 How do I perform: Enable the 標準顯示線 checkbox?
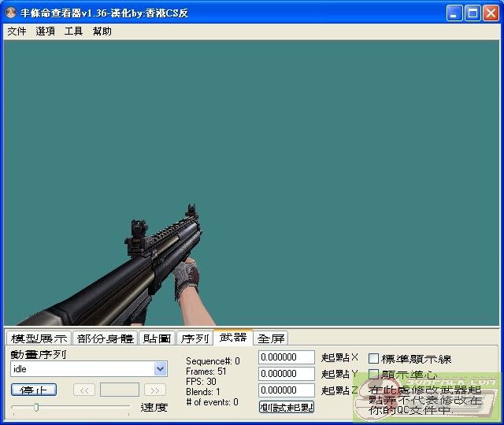pyautogui.click(x=373, y=359)
